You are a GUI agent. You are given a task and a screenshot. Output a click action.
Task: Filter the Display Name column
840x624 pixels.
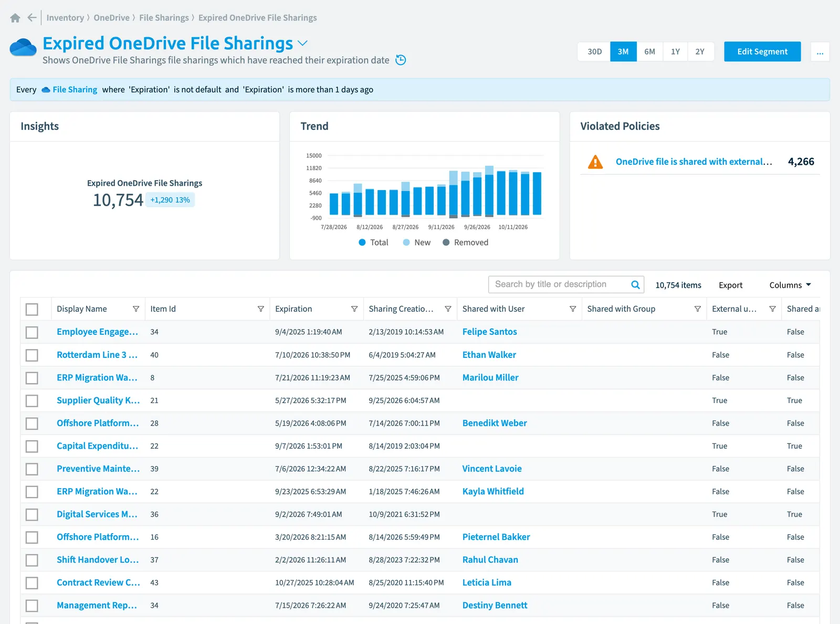pyautogui.click(x=136, y=309)
